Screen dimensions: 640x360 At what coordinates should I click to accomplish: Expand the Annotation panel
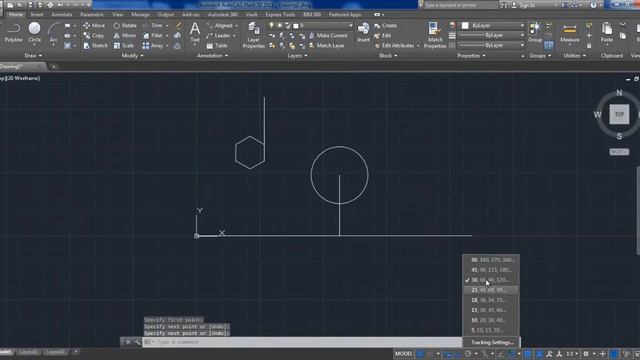pyautogui.click(x=212, y=56)
